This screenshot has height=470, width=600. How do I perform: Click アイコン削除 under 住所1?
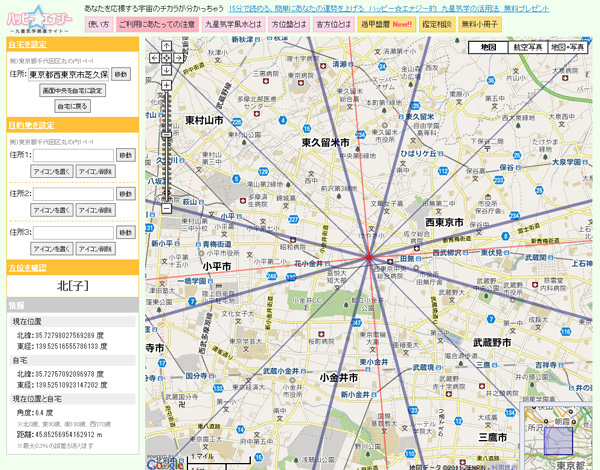pyautogui.click(x=95, y=171)
